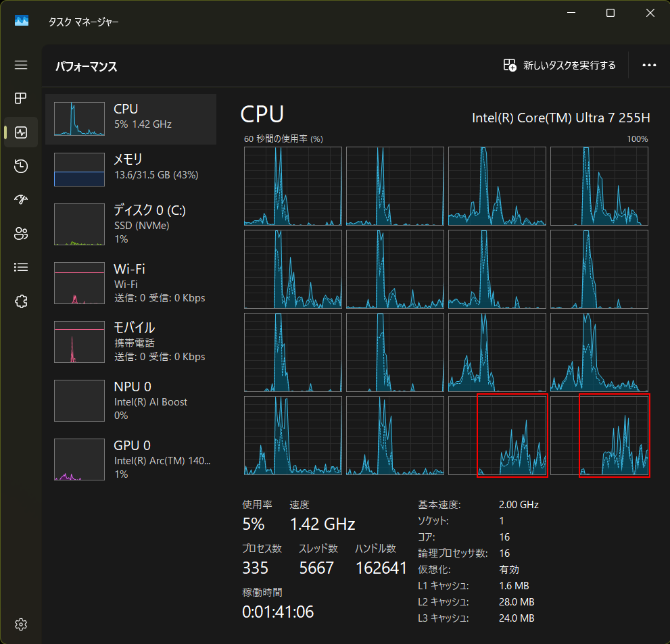Select the CPU performance item
670x644 pixels.
point(131,119)
